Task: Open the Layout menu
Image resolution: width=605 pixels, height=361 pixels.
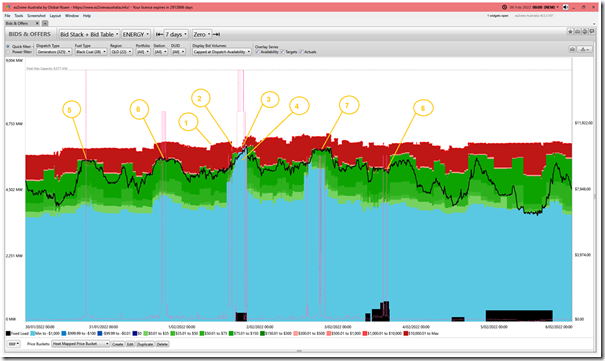Action: pyautogui.click(x=55, y=16)
